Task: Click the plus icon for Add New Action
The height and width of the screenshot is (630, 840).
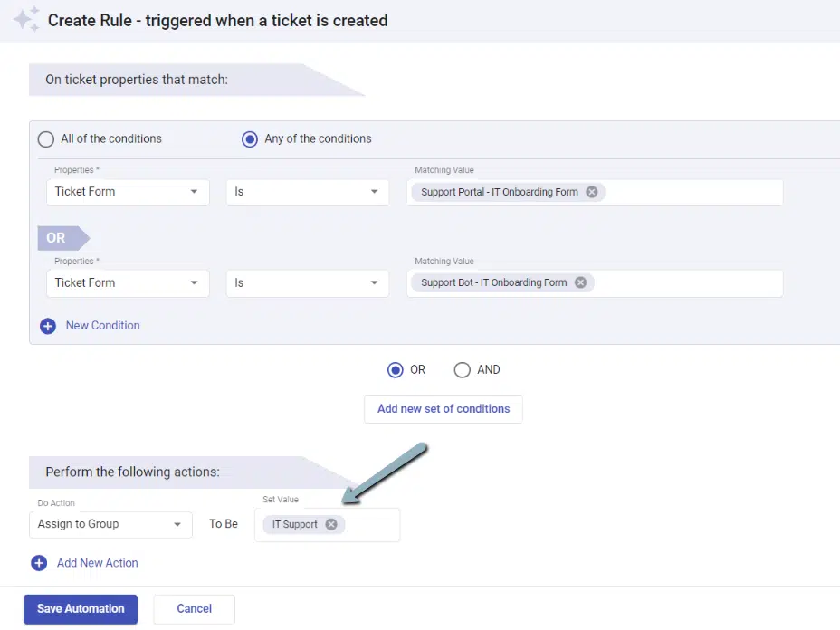Action: [39, 563]
